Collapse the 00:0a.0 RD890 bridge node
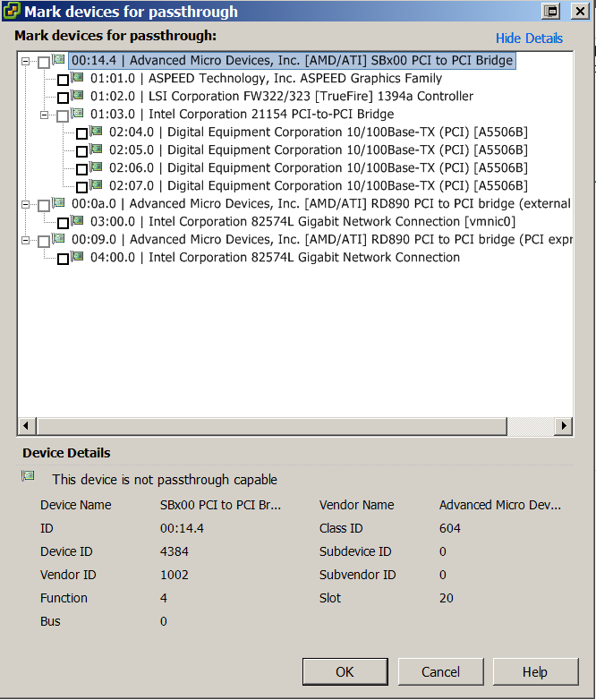This screenshot has height=700, width=596. [x=25, y=204]
